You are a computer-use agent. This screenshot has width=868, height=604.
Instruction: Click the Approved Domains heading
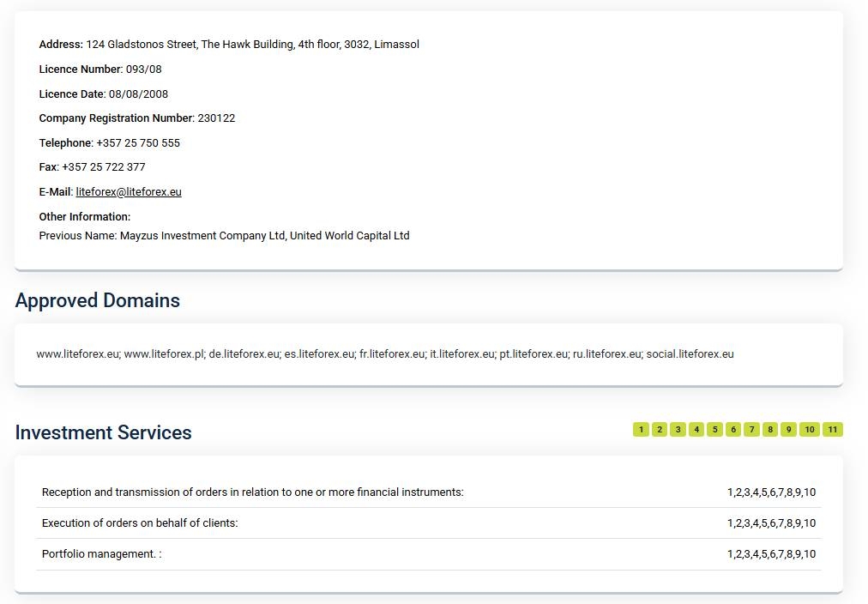click(x=98, y=301)
